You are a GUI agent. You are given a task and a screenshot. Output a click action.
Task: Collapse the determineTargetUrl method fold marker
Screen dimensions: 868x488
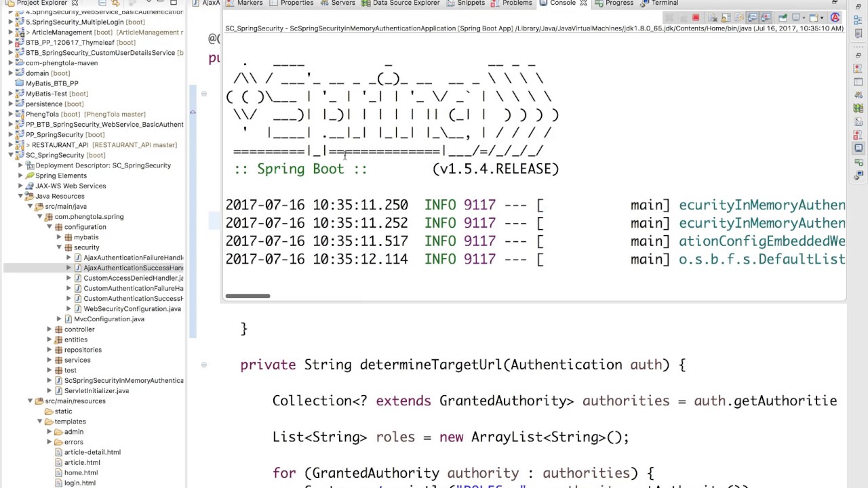pos(203,365)
